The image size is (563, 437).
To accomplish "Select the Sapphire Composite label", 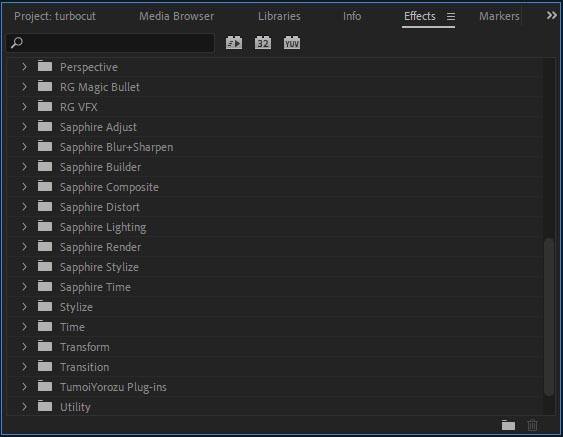I will tap(109, 187).
